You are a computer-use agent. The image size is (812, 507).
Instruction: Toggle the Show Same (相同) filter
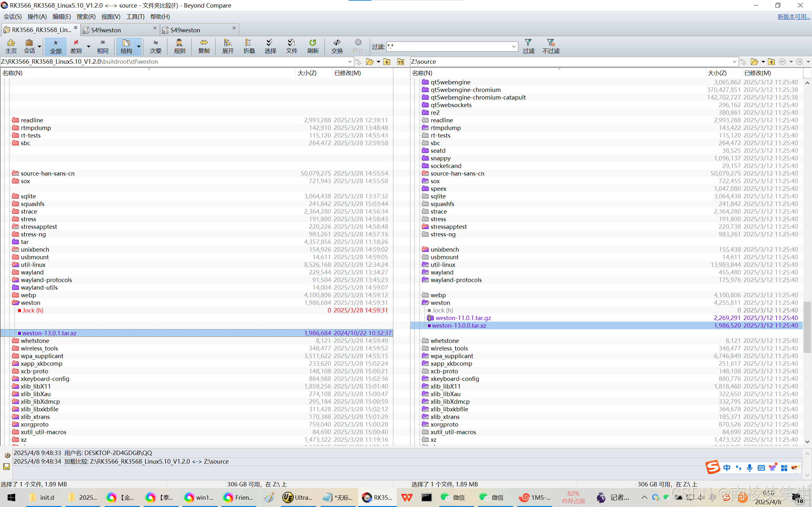(103, 46)
